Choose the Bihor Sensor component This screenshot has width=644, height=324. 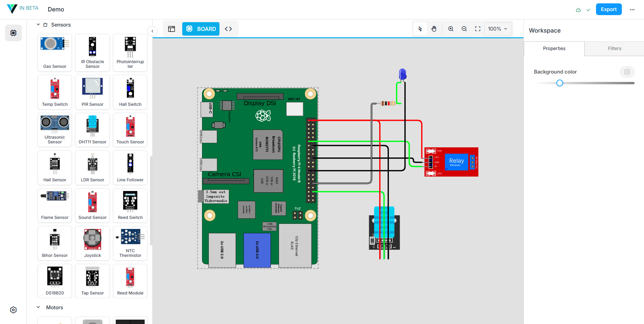coord(55,243)
